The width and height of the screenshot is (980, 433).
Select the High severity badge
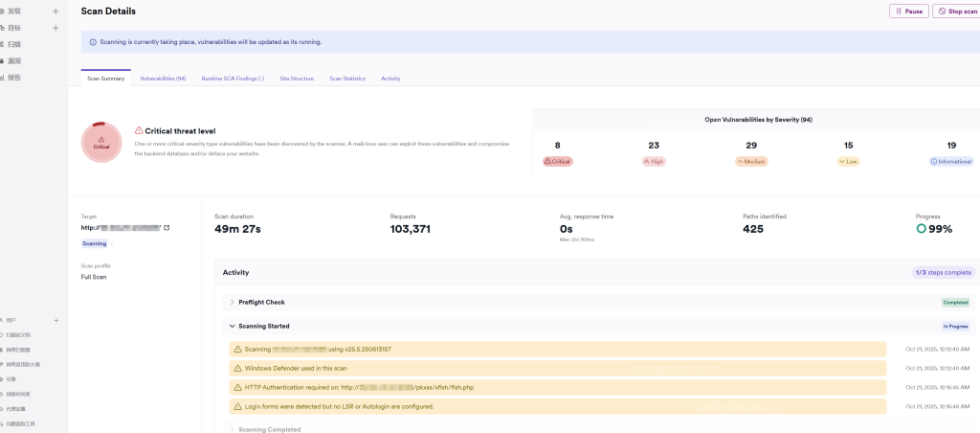[653, 162]
